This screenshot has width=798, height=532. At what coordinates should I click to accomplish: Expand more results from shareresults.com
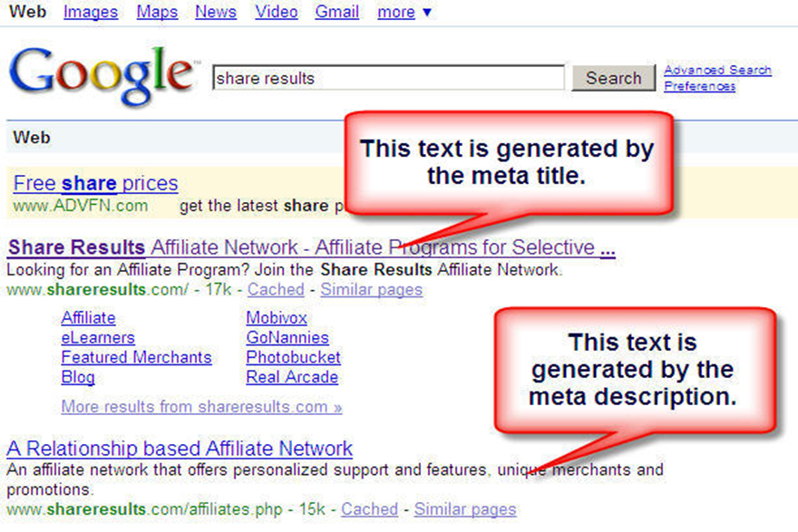[x=201, y=407]
